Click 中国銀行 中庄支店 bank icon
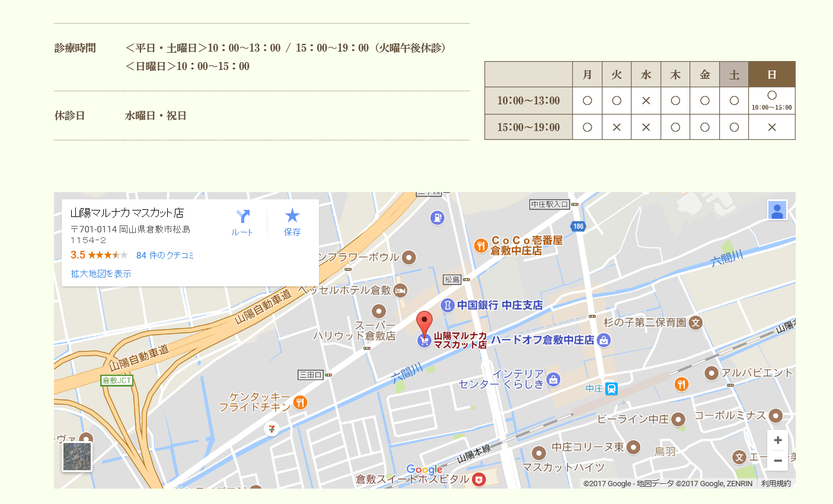The width and height of the screenshot is (833, 504). click(x=448, y=305)
